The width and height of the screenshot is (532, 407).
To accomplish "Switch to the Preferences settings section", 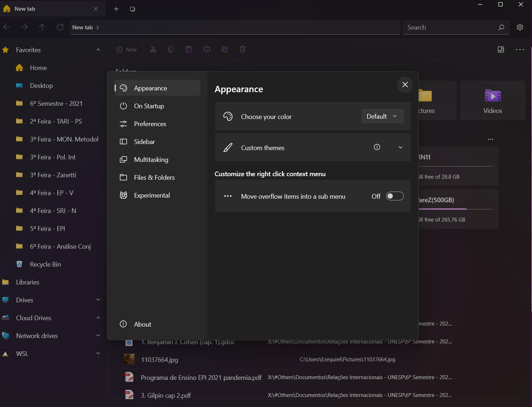I will point(150,124).
